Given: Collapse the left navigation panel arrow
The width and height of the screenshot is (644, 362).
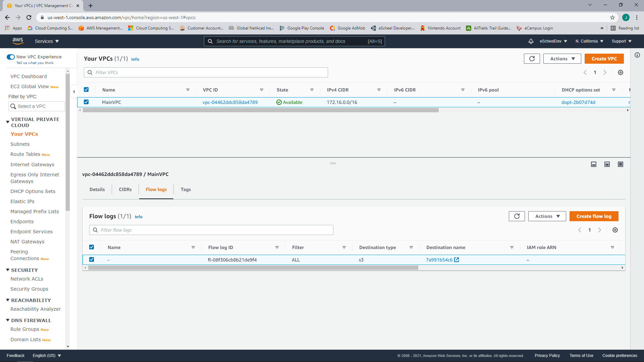Looking at the screenshot, I should pos(74,91).
